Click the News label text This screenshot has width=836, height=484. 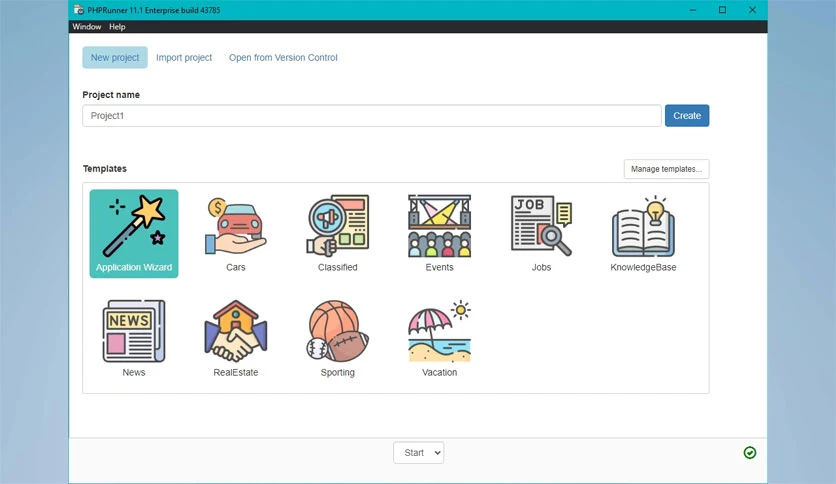tap(134, 372)
